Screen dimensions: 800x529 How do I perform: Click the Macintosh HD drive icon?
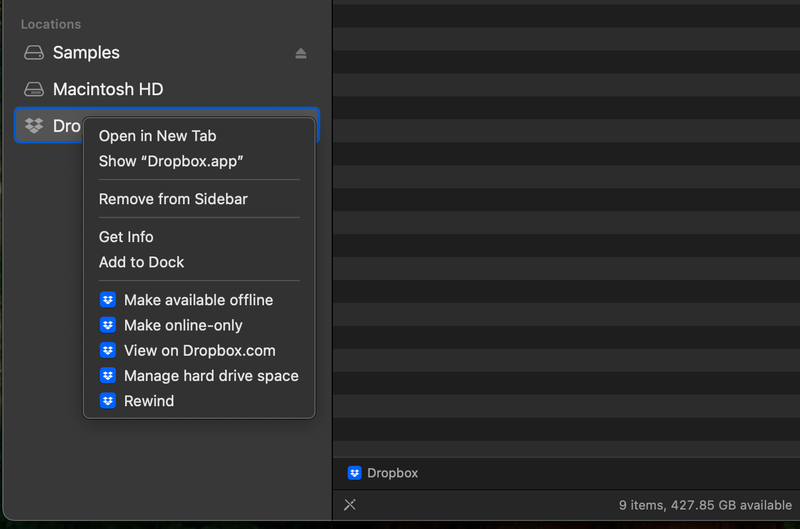[x=34, y=89]
